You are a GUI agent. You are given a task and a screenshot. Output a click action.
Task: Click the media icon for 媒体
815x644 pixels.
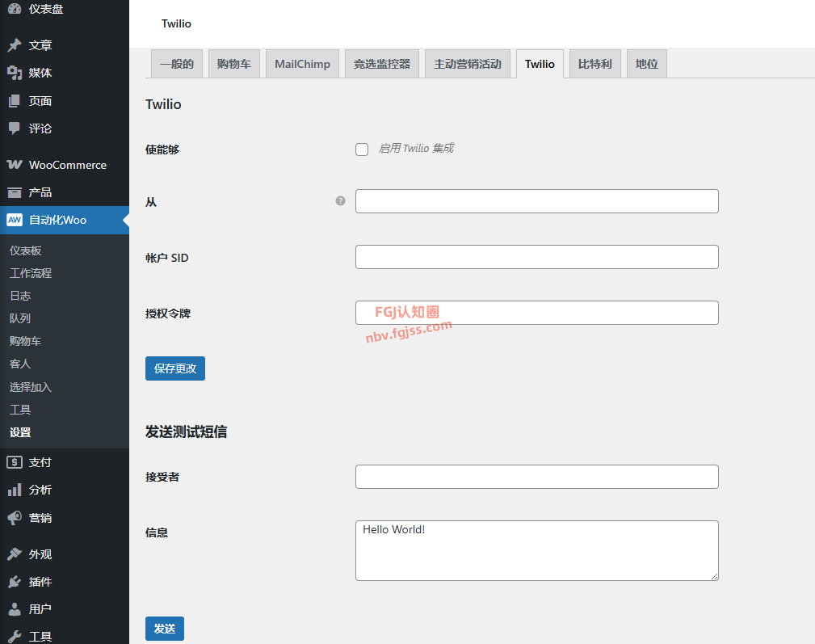(15, 73)
